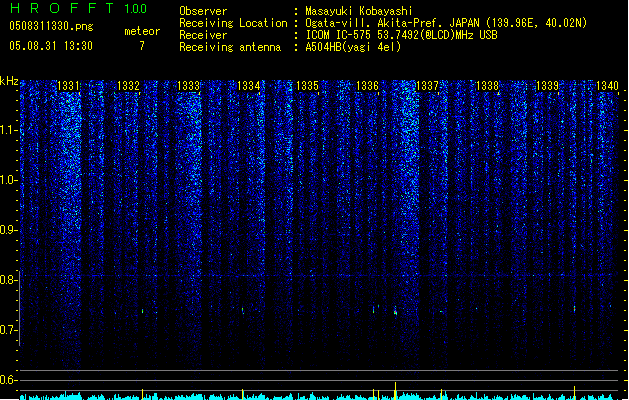The image size is (629, 400).
Task: Click the 'Receiving Location' label
Action: (x=233, y=23)
